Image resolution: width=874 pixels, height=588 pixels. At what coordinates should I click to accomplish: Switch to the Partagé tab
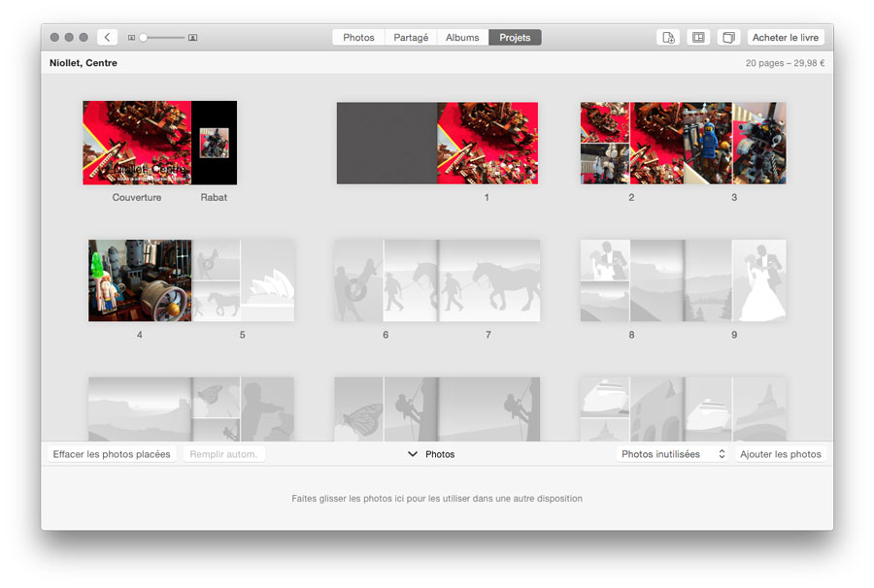[x=411, y=37]
